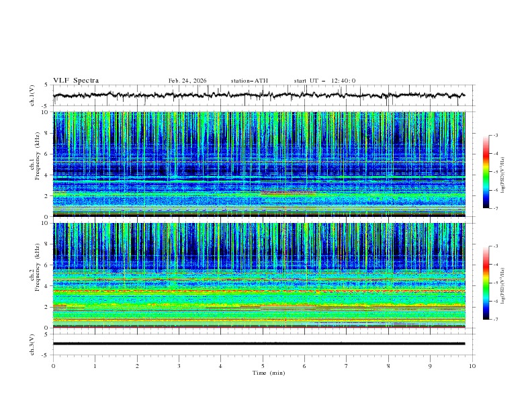
Task: Click the "-5" tick on lower colorbar
Action: [x=496, y=283]
